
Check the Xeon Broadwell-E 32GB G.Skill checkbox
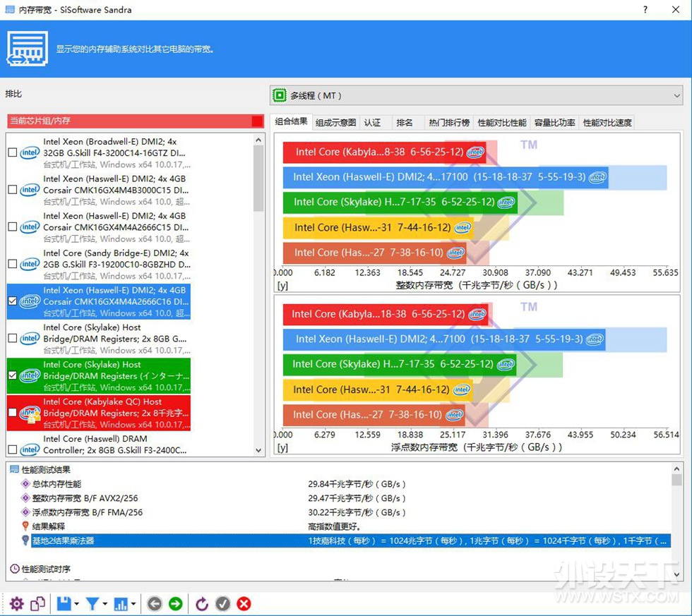tap(13, 152)
